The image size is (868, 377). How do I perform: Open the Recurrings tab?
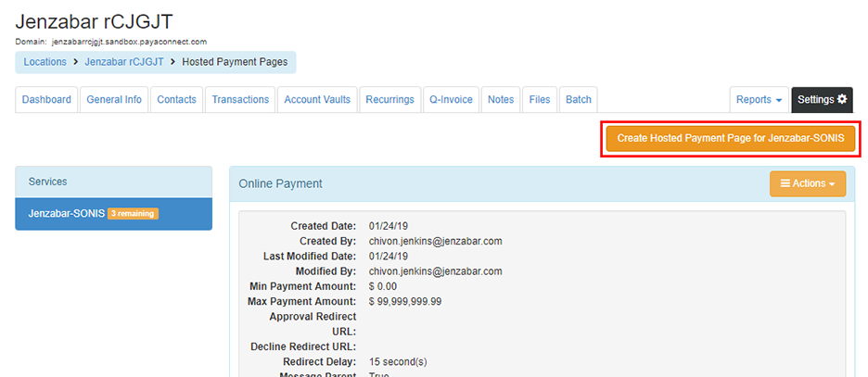(389, 99)
